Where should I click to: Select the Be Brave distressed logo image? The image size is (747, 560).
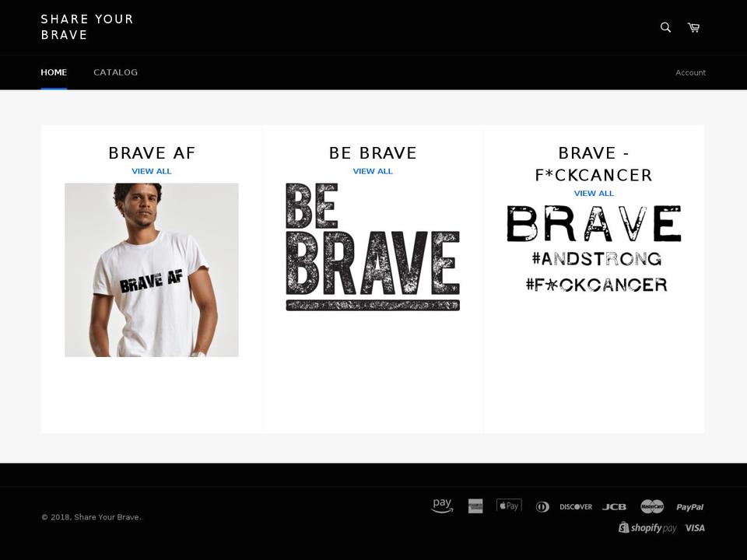coord(373,247)
